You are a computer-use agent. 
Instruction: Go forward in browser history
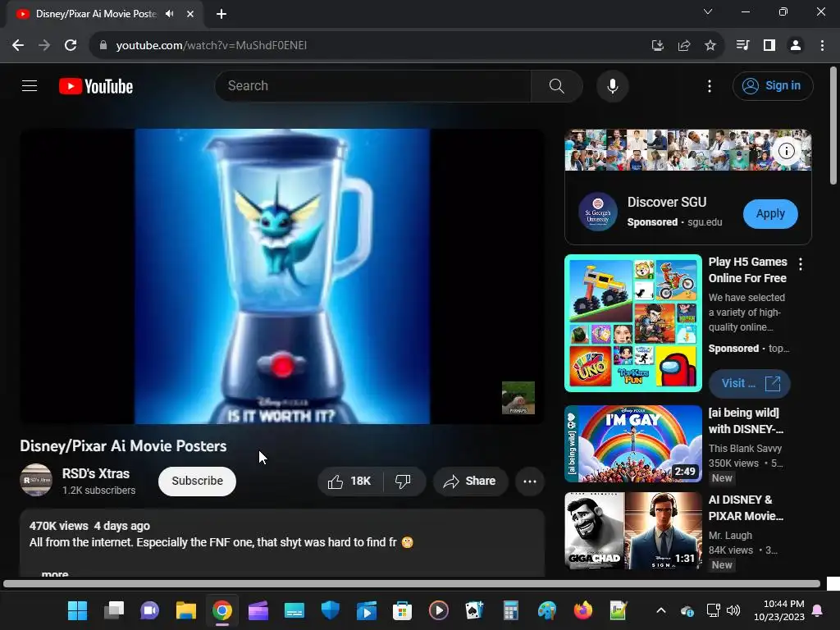(44, 46)
